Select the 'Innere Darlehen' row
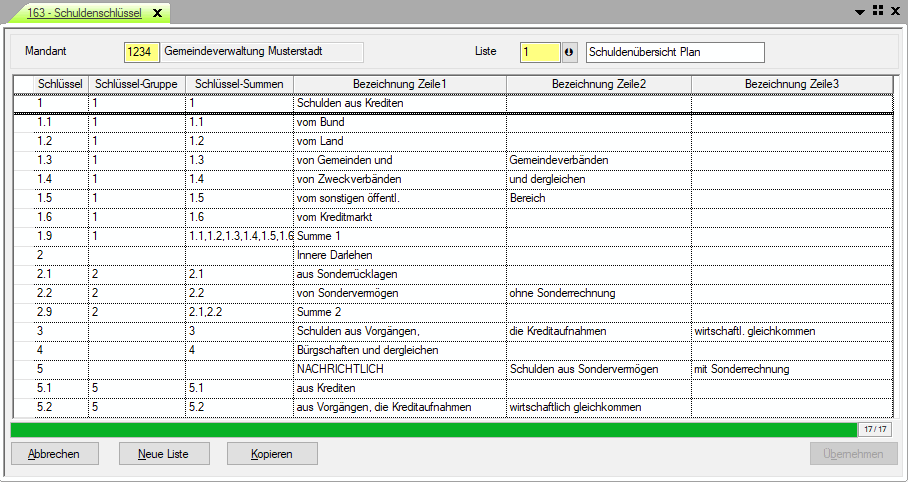908x482 pixels. [x=400, y=255]
